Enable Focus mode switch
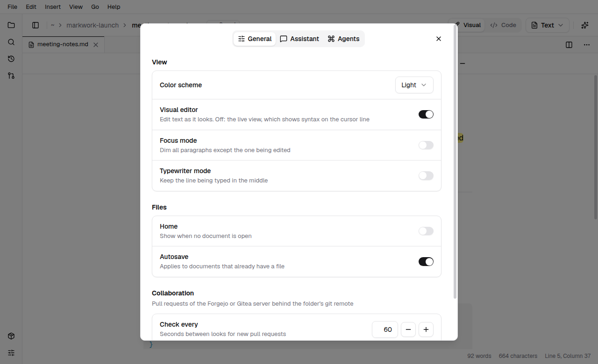 [x=426, y=145]
